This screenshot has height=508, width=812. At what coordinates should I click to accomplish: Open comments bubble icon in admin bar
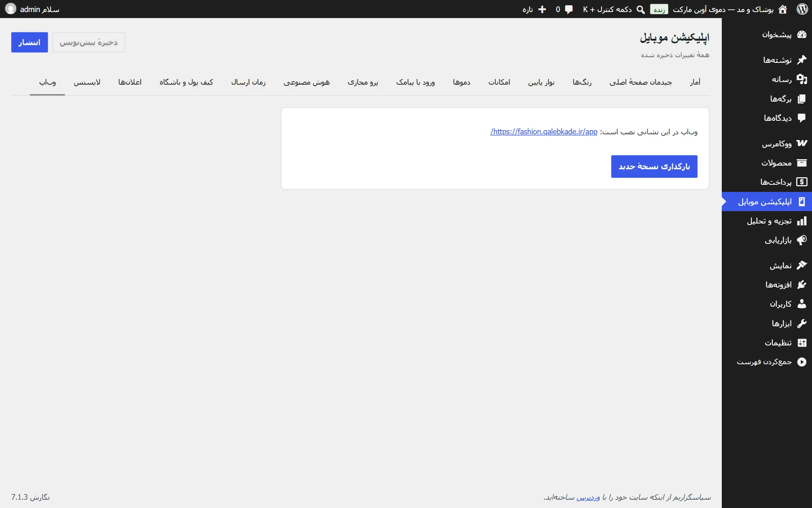pos(569,9)
